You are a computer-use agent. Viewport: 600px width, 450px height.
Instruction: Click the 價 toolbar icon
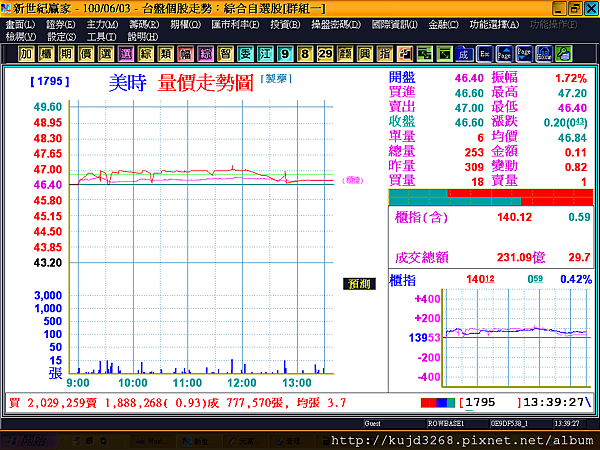[86, 54]
